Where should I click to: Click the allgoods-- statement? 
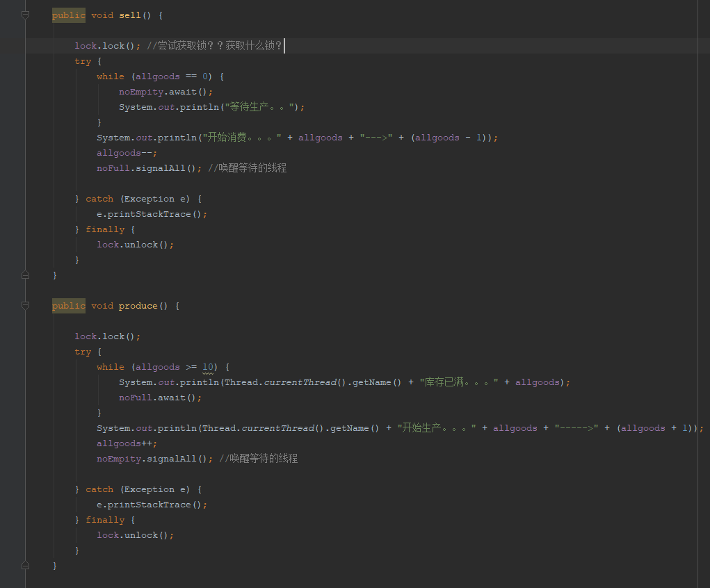(x=127, y=153)
